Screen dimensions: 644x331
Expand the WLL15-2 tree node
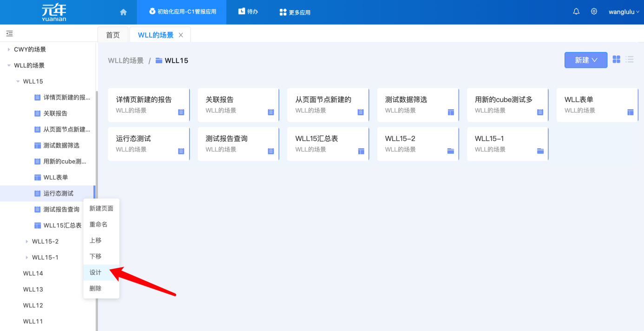click(27, 241)
